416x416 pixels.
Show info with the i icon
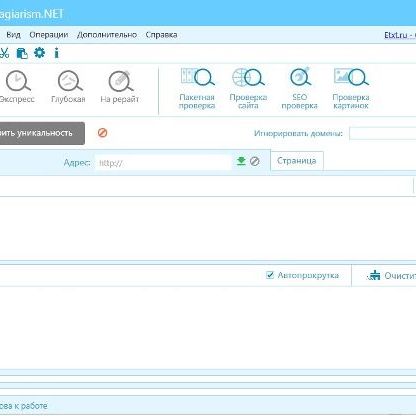(x=57, y=53)
